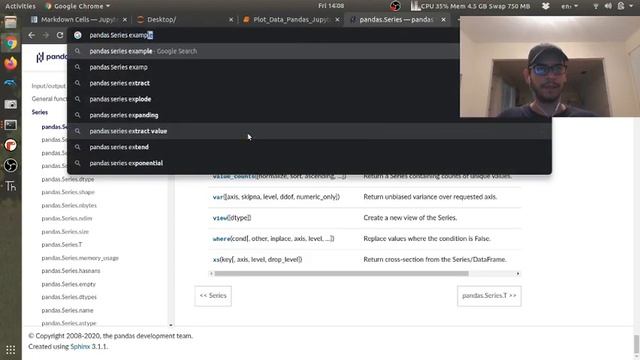Click search icon beside 'pandas series exponential'
This screenshot has height=360, width=640.
click(x=78, y=163)
